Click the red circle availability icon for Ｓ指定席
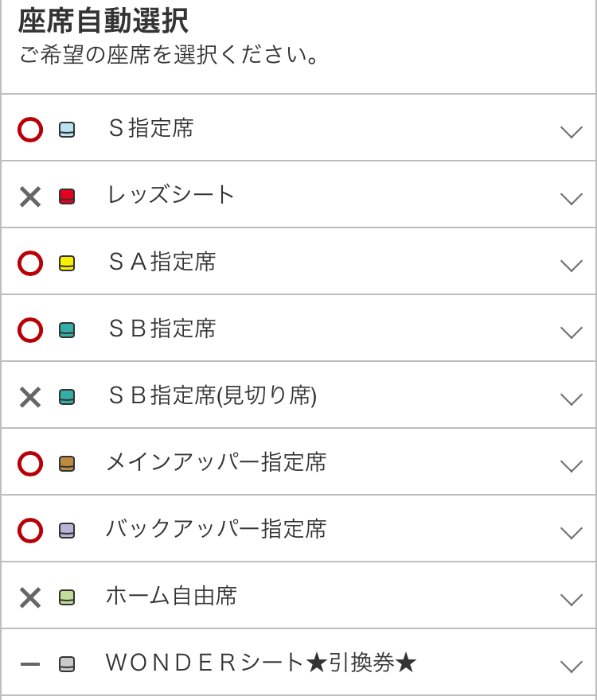This screenshot has height=700, width=597. [30, 130]
